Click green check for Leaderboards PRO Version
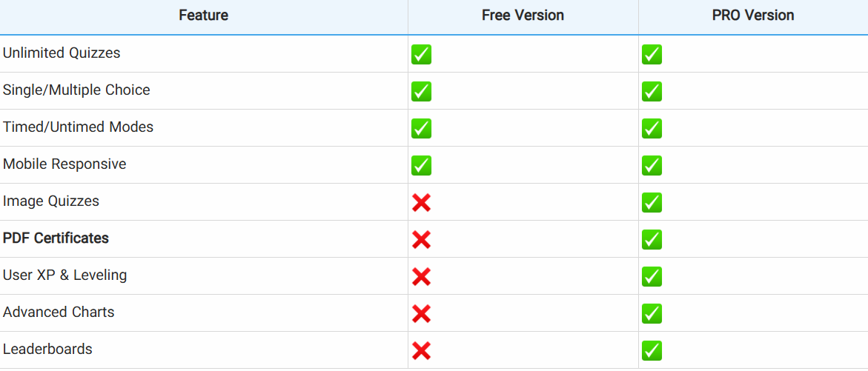Image resolution: width=868 pixels, height=371 pixels. pyautogui.click(x=652, y=350)
